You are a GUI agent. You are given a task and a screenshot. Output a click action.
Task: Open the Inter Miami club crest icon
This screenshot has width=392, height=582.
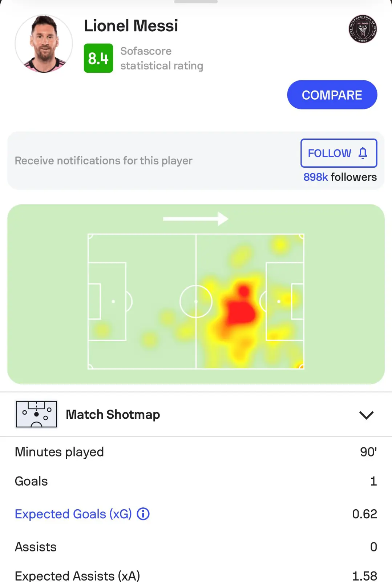pyautogui.click(x=363, y=29)
